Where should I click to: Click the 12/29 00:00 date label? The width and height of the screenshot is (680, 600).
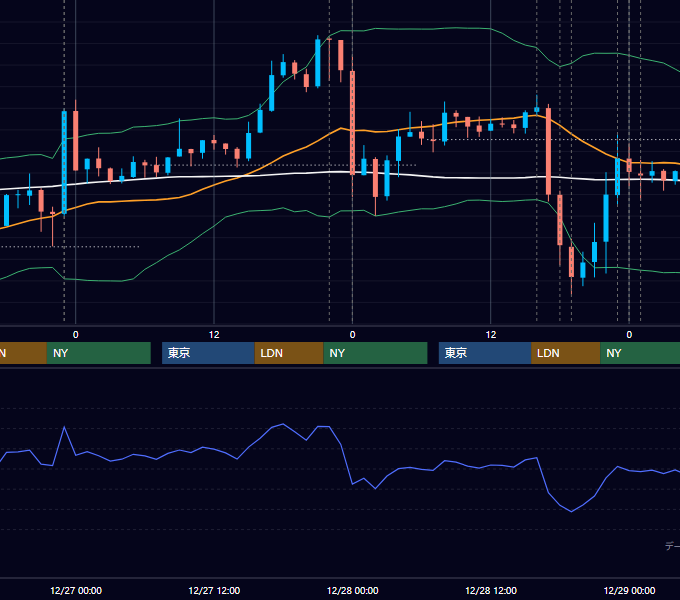click(x=629, y=590)
